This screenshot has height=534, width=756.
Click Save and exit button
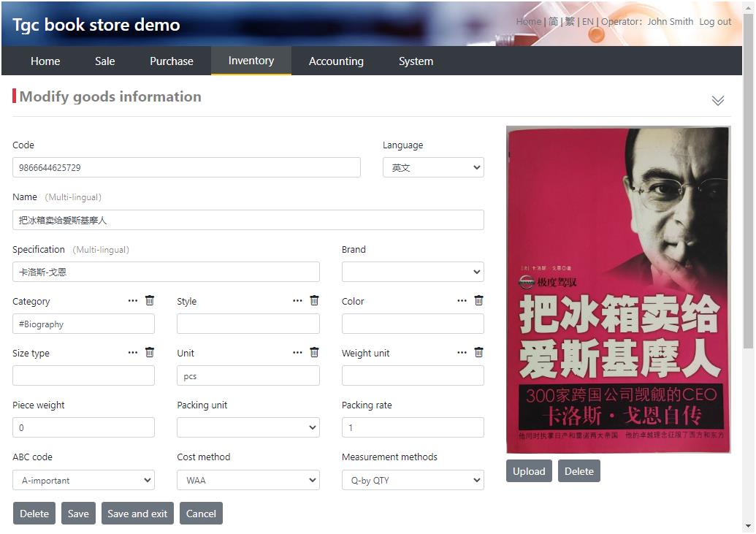coord(137,514)
